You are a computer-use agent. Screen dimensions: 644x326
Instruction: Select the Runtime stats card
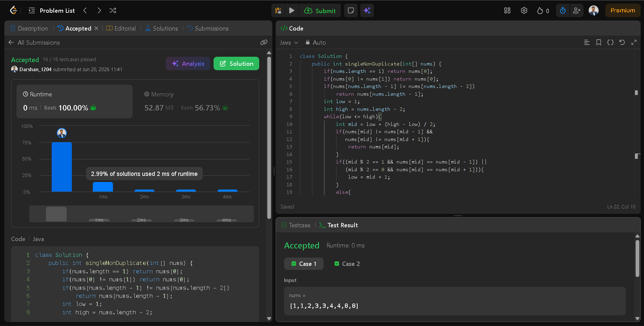click(74, 101)
